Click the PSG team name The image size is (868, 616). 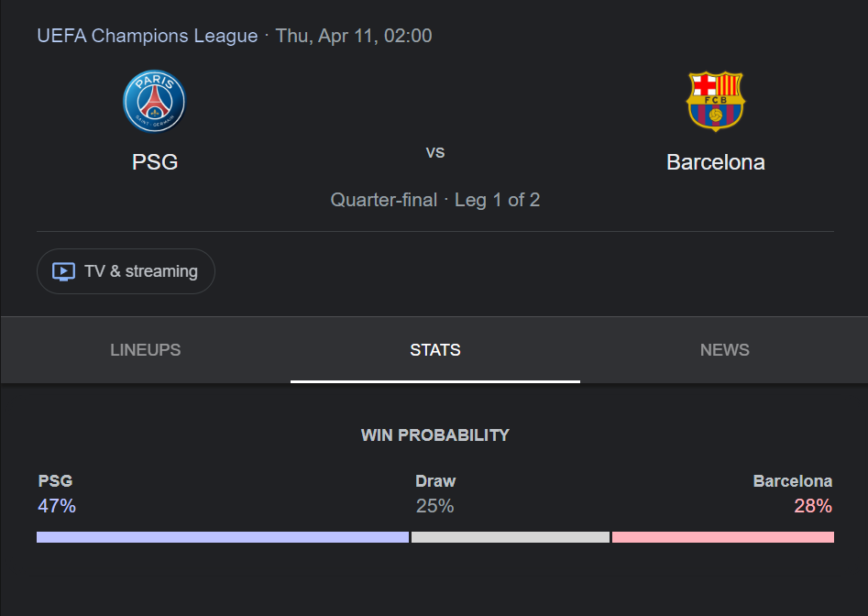155,162
